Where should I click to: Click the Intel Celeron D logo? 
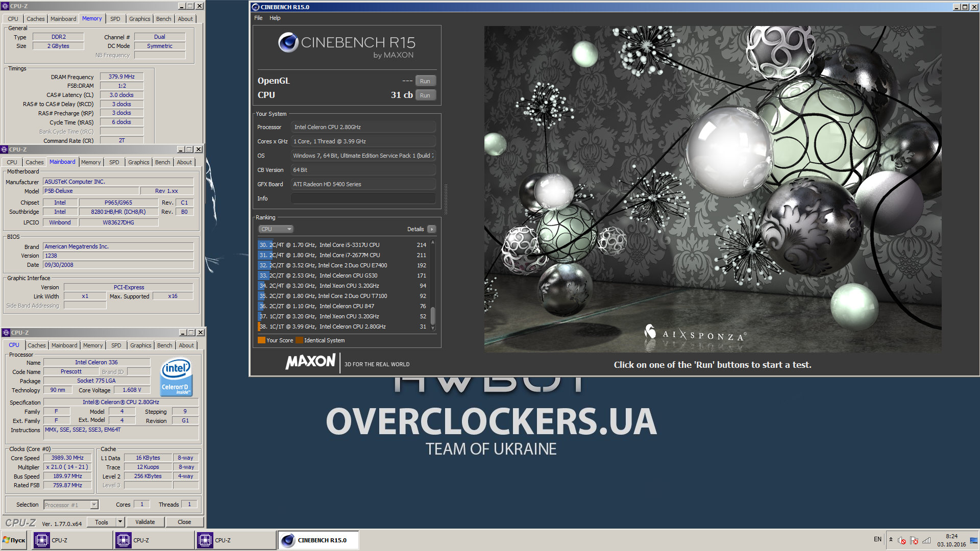tap(176, 378)
